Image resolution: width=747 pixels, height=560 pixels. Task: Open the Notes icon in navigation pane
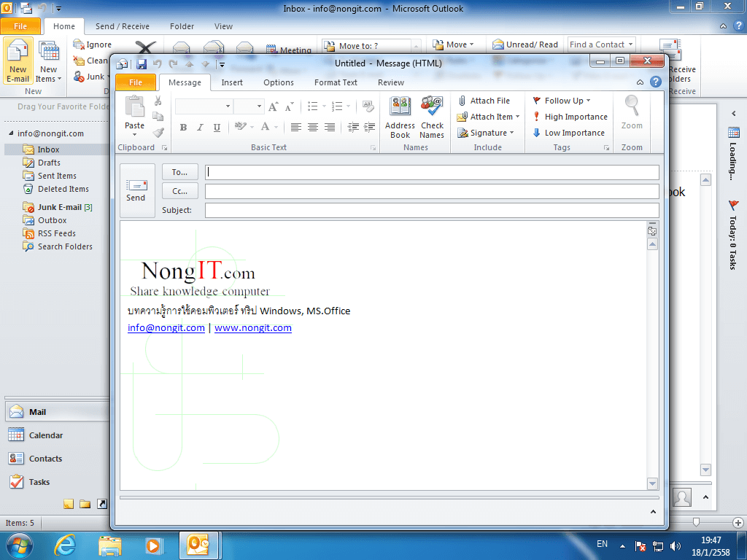69,504
